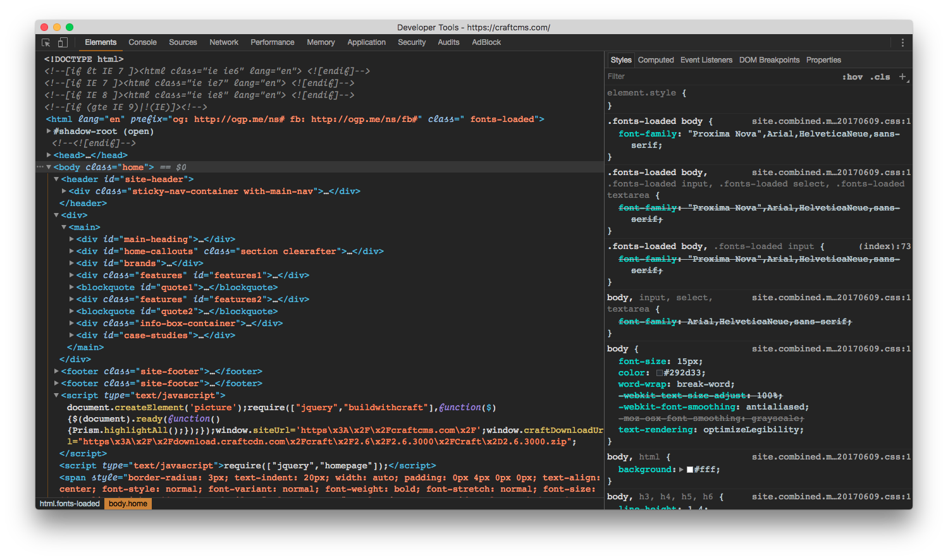Viewport: 948px width, 560px height.
Task: Expand the info-box-container div node
Action: click(71, 323)
